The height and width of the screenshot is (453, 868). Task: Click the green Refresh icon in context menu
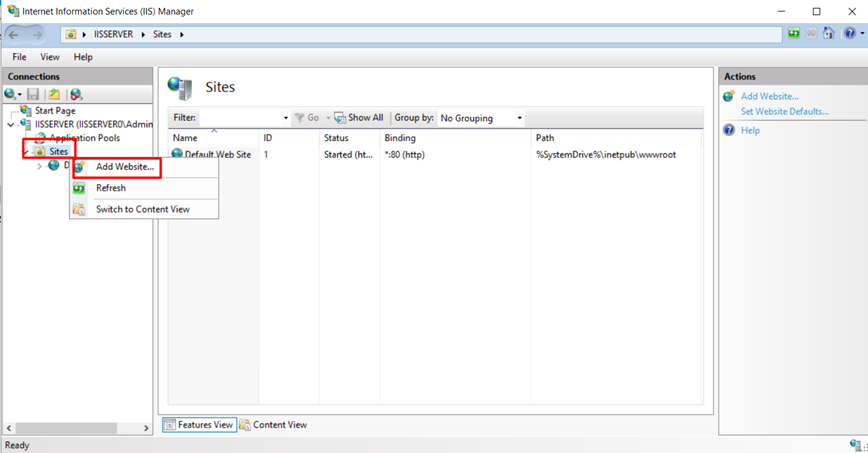(79, 188)
